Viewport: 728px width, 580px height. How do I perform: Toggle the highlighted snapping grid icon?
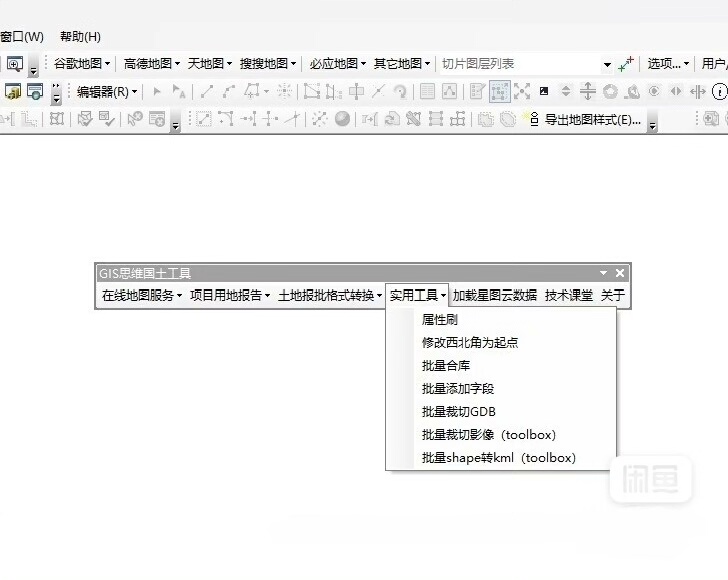coord(500,91)
